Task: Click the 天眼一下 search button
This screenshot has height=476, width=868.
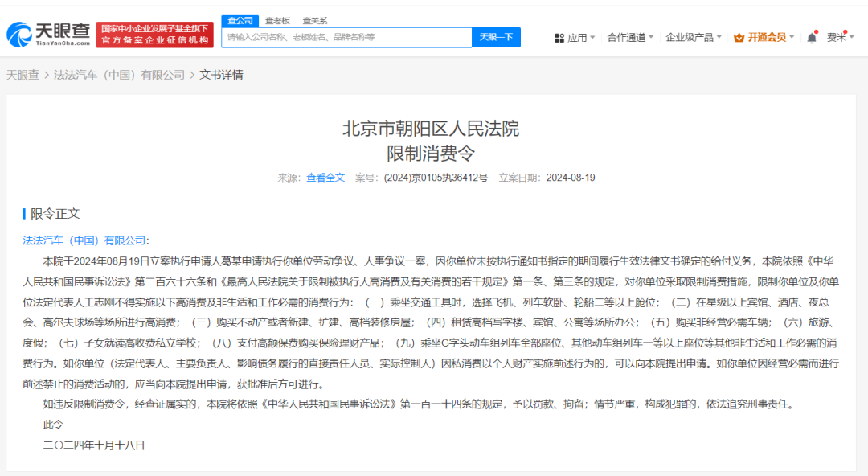Action: tap(496, 37)
